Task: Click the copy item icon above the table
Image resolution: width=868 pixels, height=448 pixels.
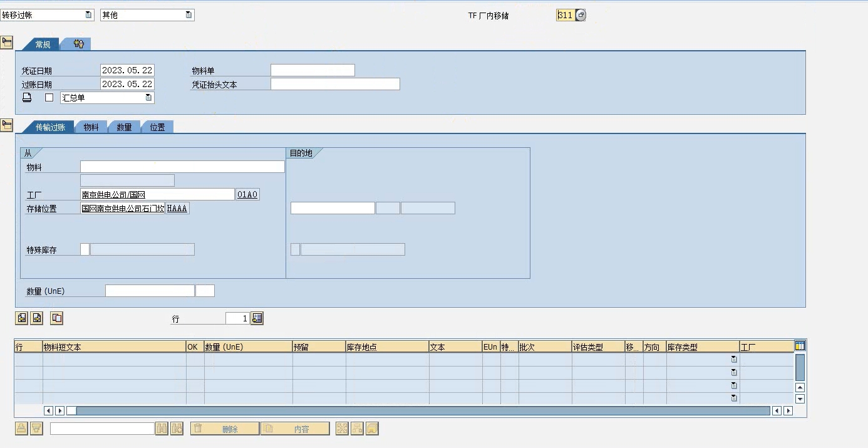Action: [57, 318]
